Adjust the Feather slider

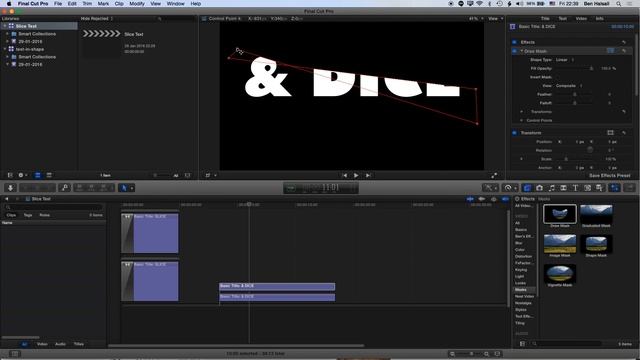(x=575, y=94)
